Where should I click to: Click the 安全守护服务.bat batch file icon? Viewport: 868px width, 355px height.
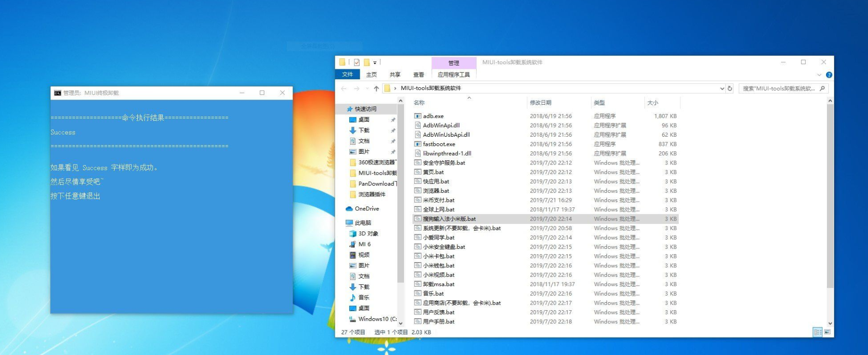[x=418, y=163]
